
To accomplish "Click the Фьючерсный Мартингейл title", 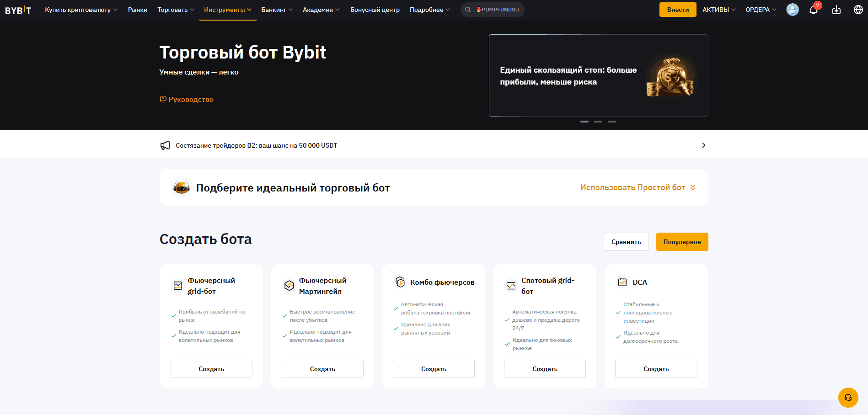I will (x=322, y=286).
